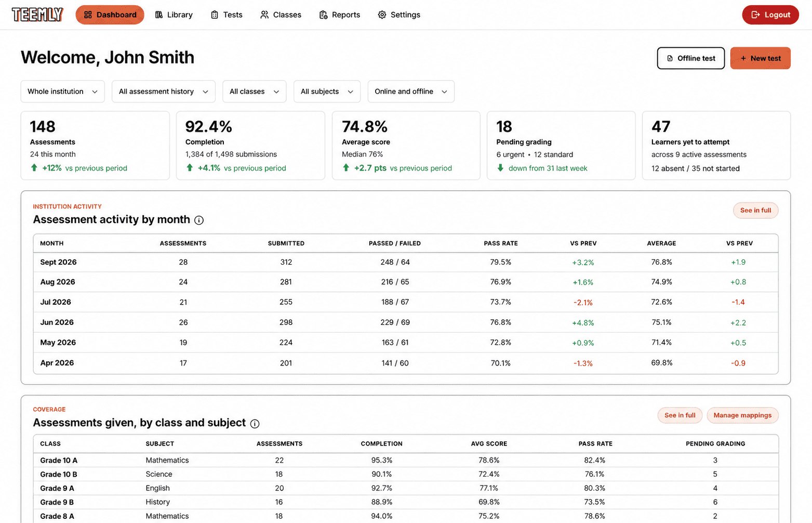This screenshot has height=523, width=812.
Task: Click the 79.5% pass rate for Sept 2026
Action: click(x=501, y=262)
